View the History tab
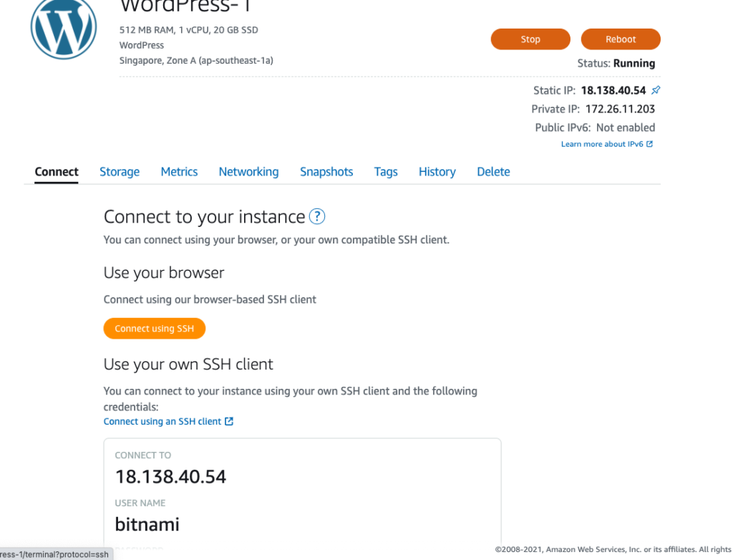Image resolution: width=733 pixels, height=560 pixels. pyautogui.click(x=437, y=172)
